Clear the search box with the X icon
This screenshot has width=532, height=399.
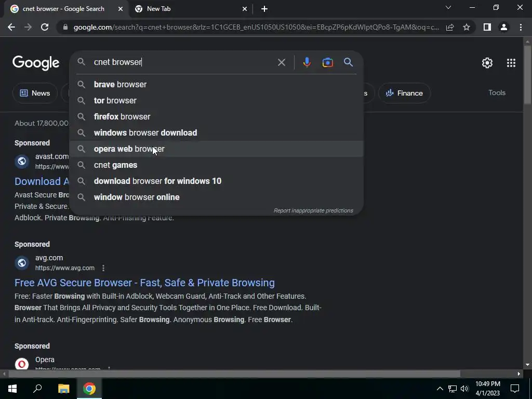(281, 62)
